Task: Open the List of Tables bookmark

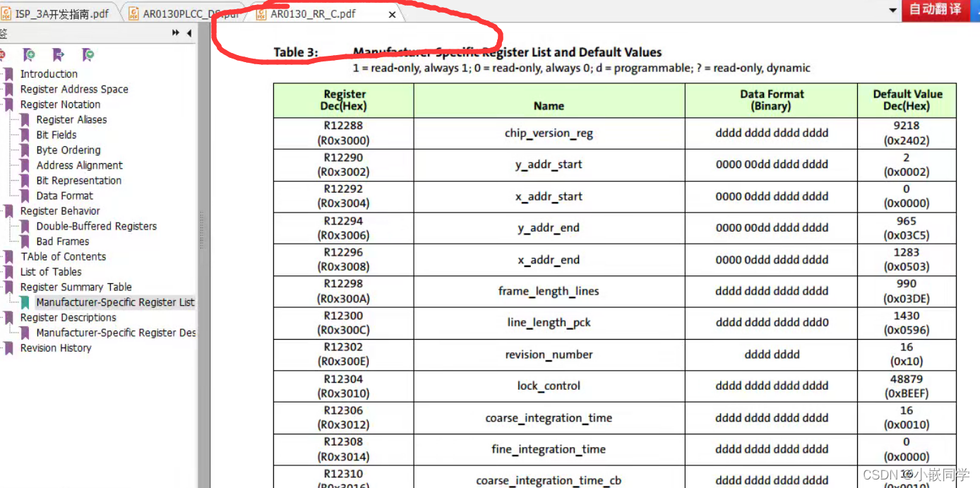Action: 51,272
